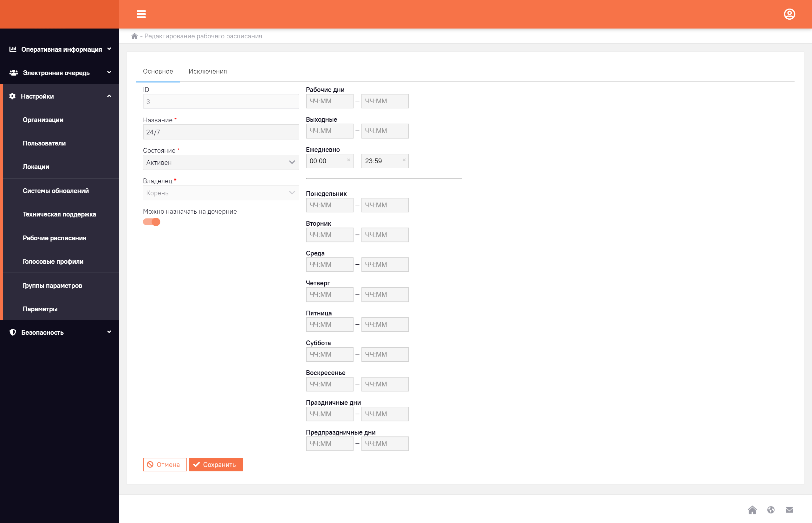Click the Вторник end time field

point(385,235)
